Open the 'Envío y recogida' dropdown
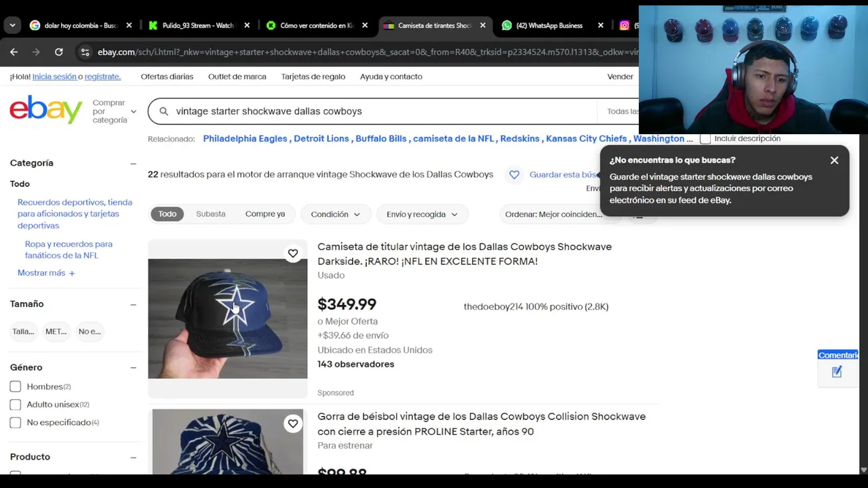The image size is (868, 488). pos(422,214)
